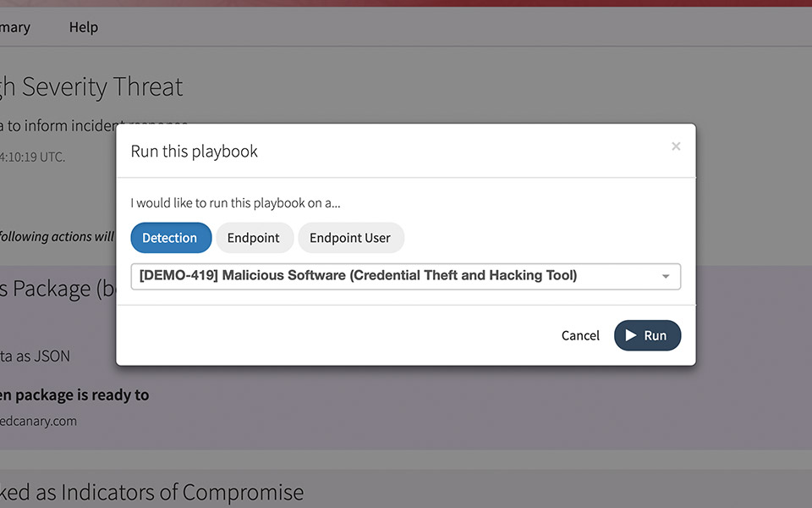Select the Detection option pill
The height and width of the screenshot is (508, 812).
point(169,238)
